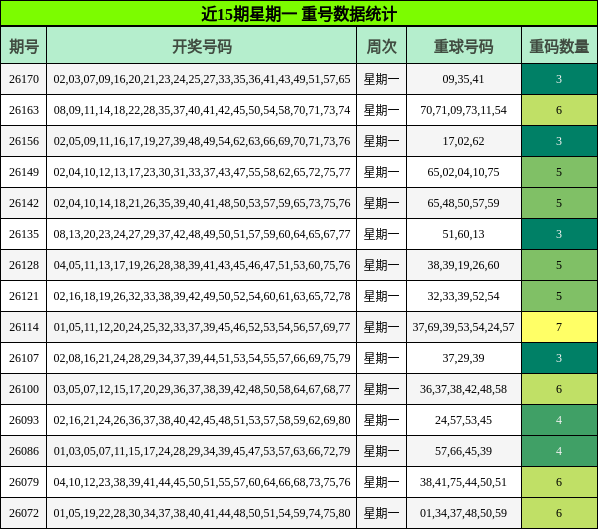Click repeat numbers 38,41,75,44,50,51
Image resolution: width=598 pixels, height=529 pixels.
[463, 482]
